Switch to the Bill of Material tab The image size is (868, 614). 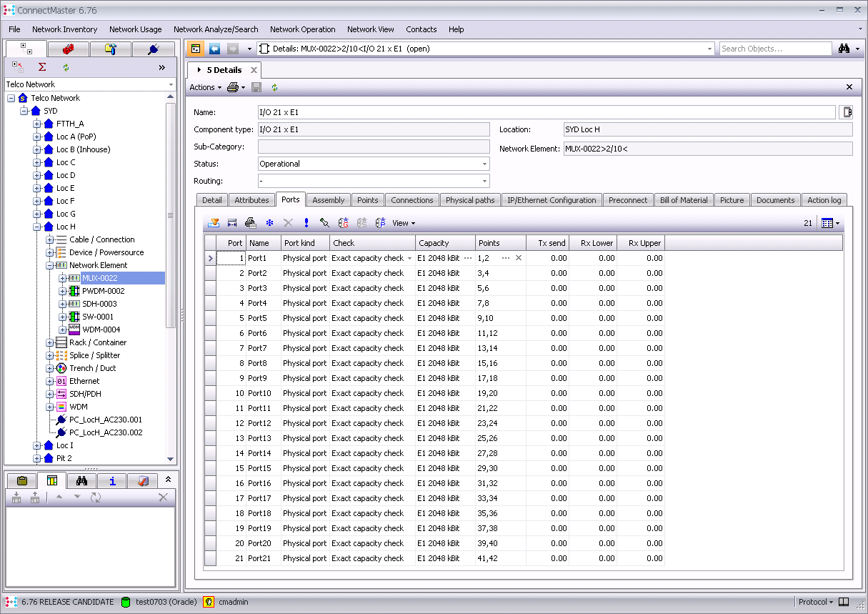[684, 200]
